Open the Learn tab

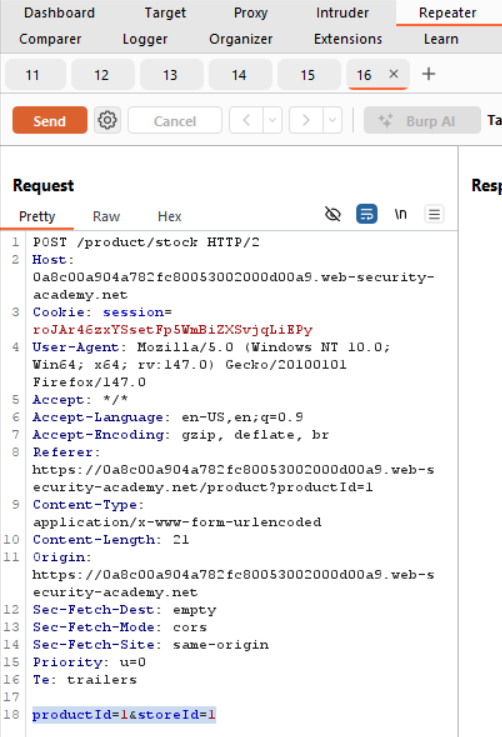[441, 39]
